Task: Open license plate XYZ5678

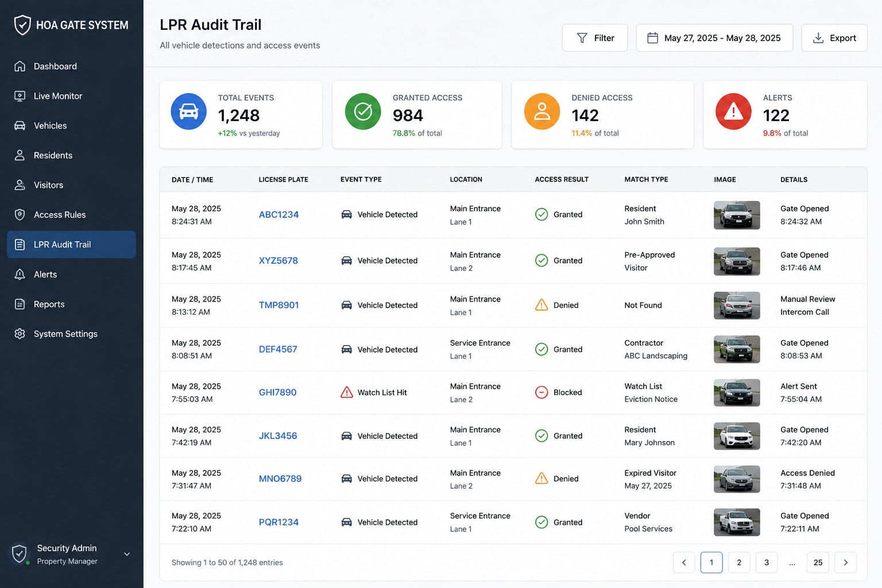Action: click(x=278, y=261)
